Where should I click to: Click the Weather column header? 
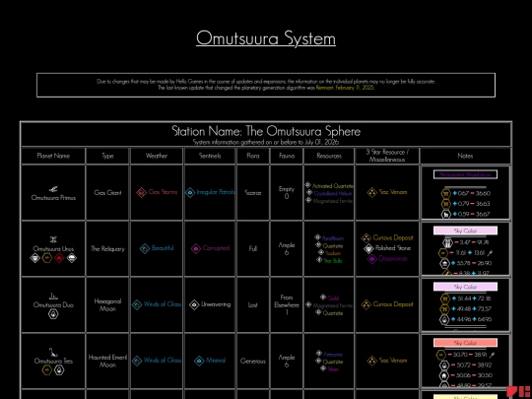[x=157, y=156]
